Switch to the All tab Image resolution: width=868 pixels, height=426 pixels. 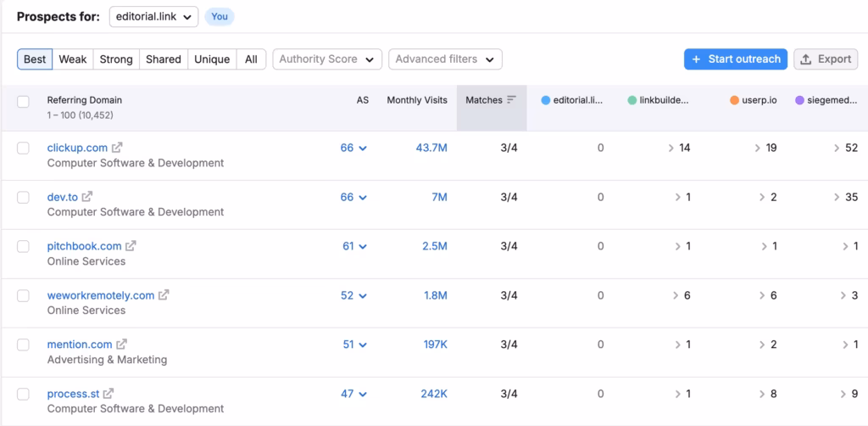[x=251, y=59]
